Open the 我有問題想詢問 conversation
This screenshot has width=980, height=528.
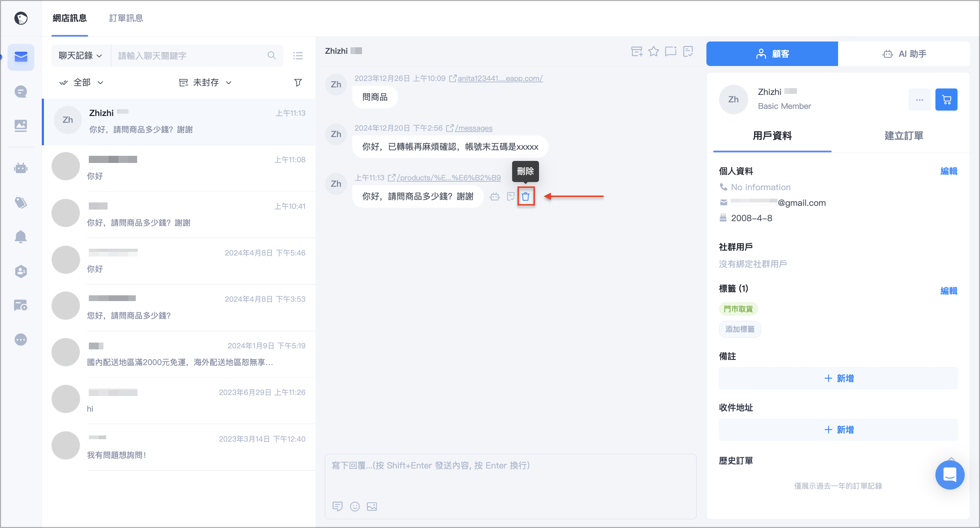(x=179, y=447)
